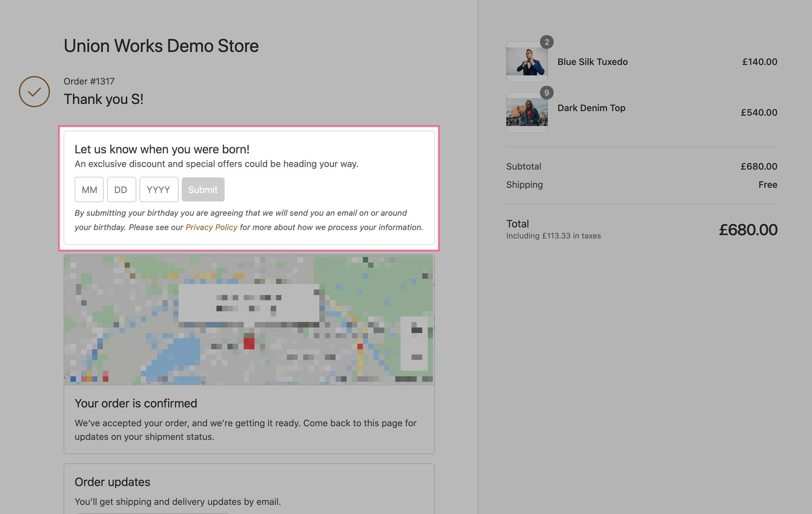Click the Google logo on map corner
Screen dimensions: 812x514
pos(89,378)
